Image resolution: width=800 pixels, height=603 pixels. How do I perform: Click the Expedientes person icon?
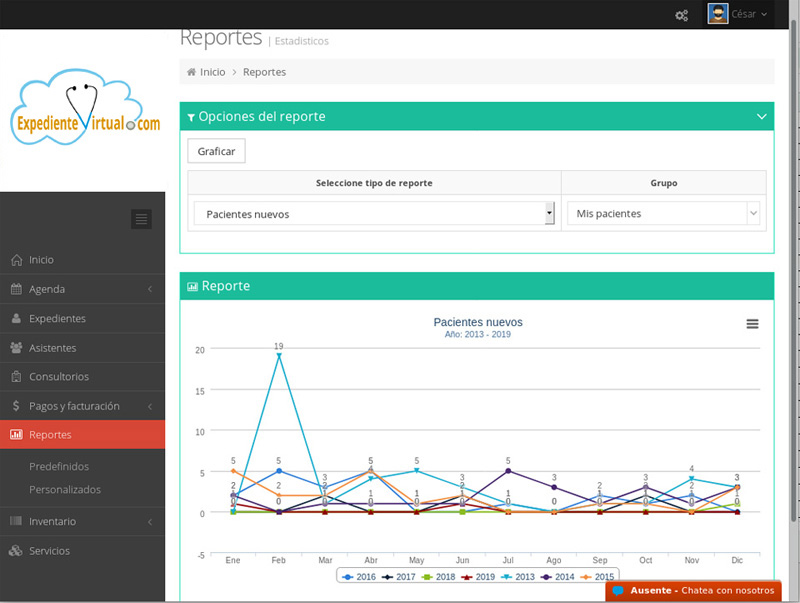pyautogui.click(x=16, y=318)
